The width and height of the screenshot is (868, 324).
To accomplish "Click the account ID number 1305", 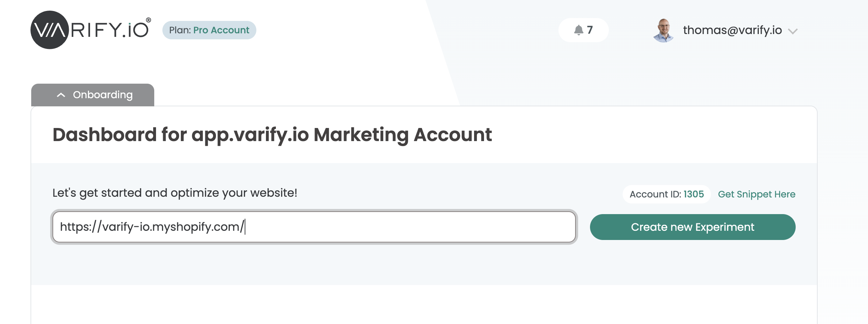I will coord(694,194).
